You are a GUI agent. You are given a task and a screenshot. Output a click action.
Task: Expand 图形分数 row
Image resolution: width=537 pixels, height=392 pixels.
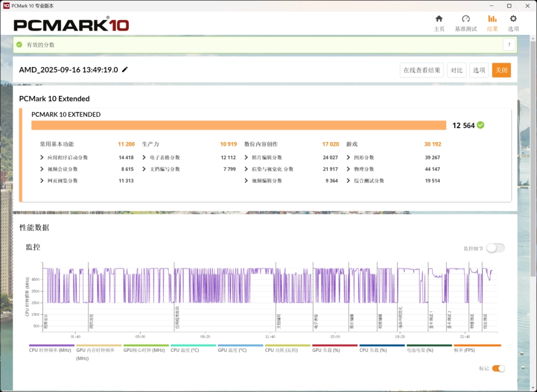pyautogui.click(x=348, y=157)
